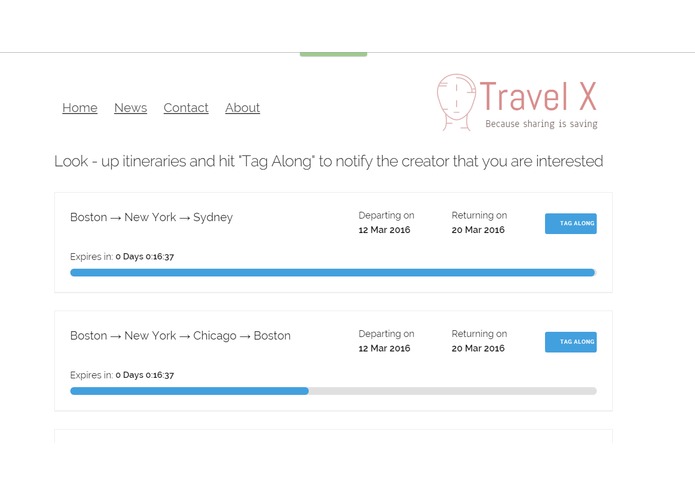
Task: Click the departing date of the Sydney itinerary
Action: tap(384, 229)
